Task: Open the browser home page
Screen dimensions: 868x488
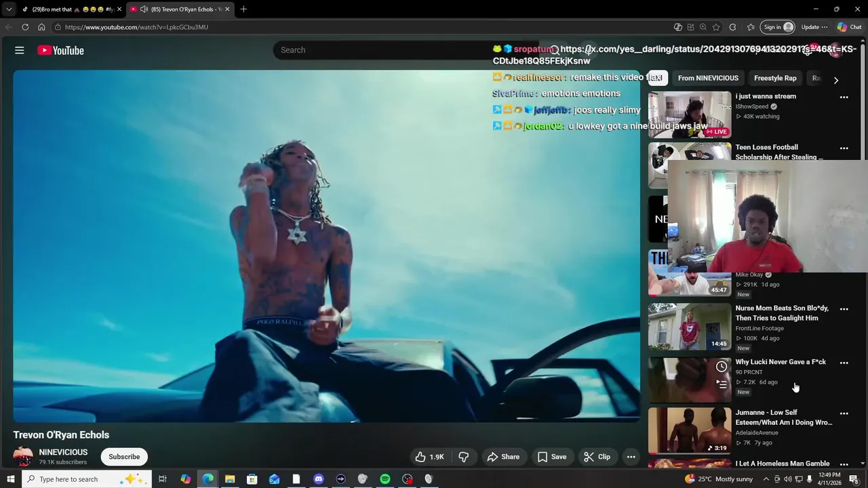Action: tap(41, 27)
